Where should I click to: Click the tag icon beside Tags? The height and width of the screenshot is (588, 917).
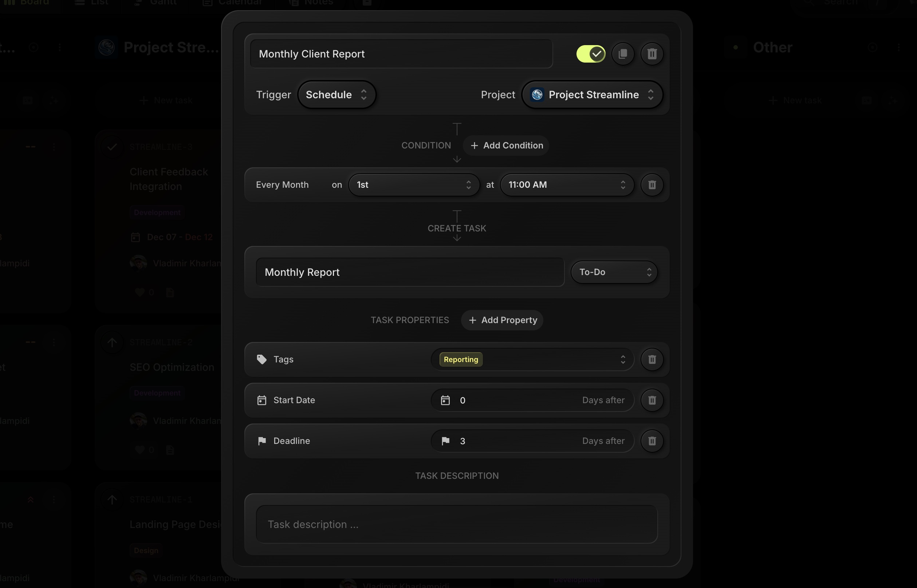pos(261,359)
